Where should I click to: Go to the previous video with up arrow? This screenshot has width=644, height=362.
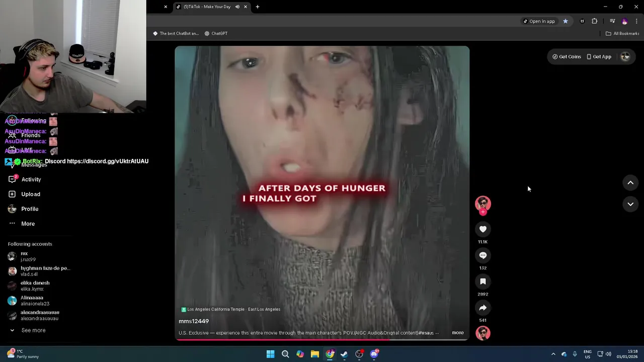point(630,183)
